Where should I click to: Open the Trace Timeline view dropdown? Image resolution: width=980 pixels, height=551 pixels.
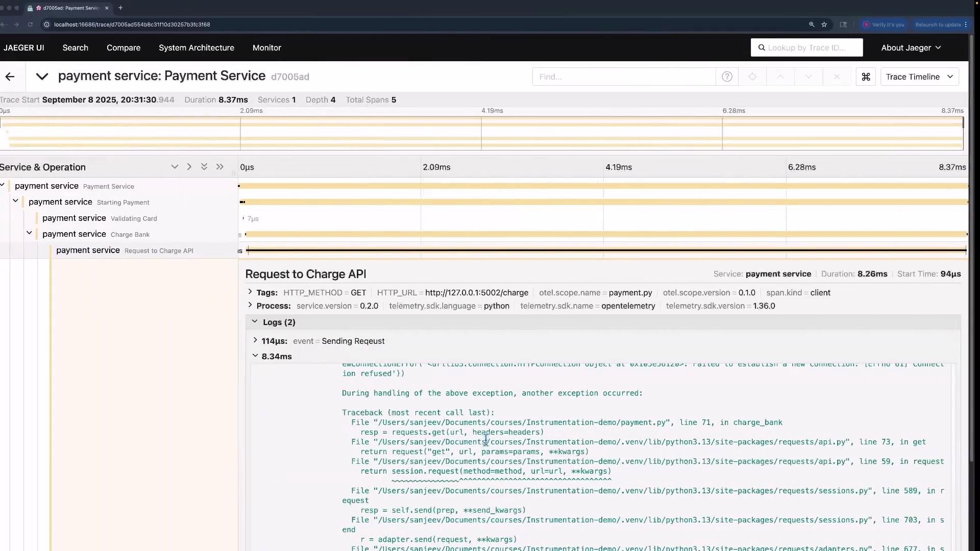(919, 77)
